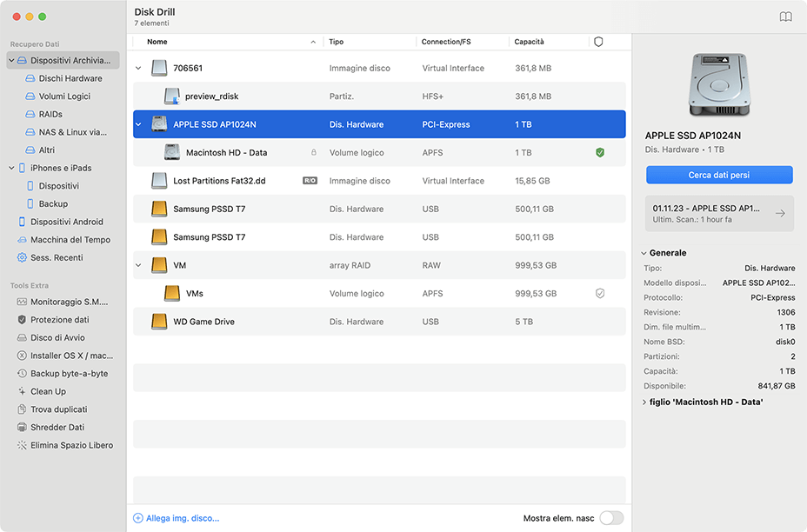
Task: Sort list by Connection/FS column header
Action: [x=446, y=42]
